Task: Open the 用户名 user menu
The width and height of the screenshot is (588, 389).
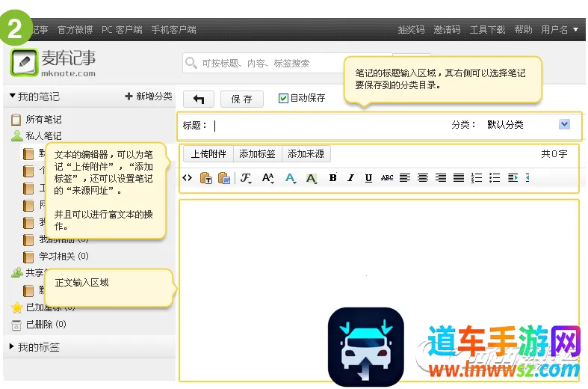Action: (560, 30)
